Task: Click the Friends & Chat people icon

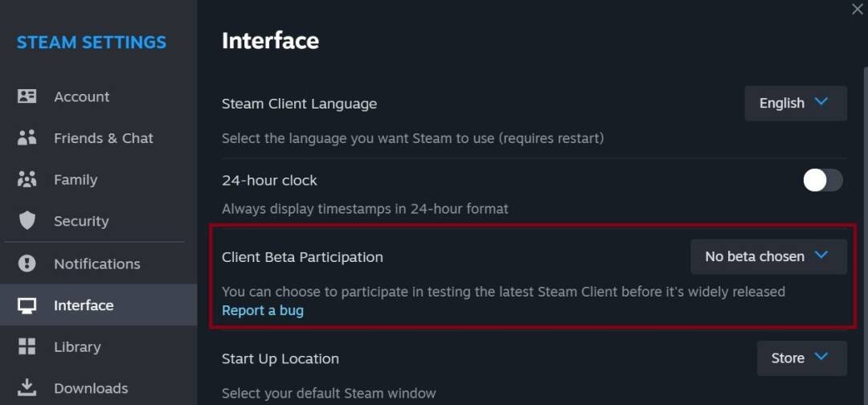Action: 27,138
